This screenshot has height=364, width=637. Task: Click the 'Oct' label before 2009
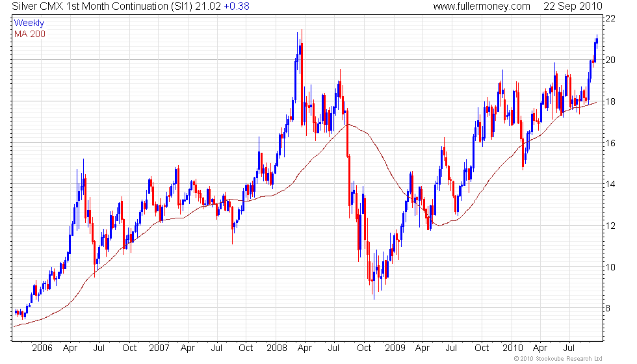364,348
